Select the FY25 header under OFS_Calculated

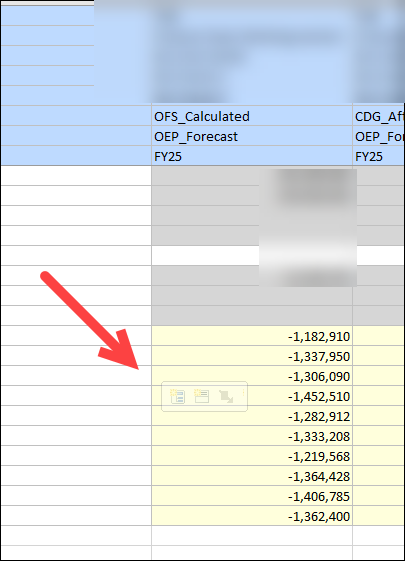click(x=252, y=156)
